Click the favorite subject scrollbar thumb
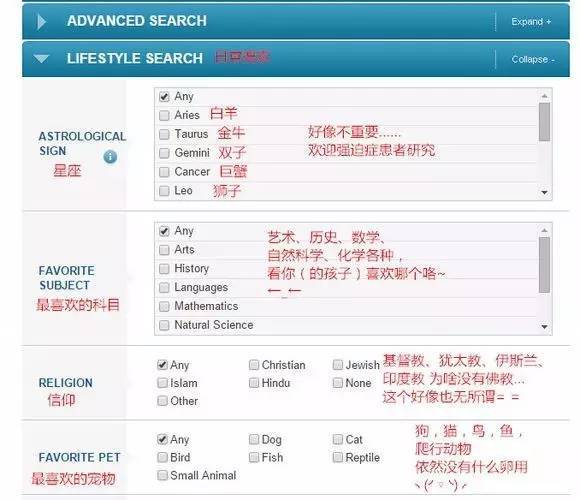The image size is (580, 500). pyautogui.click(x=544, y=265)
